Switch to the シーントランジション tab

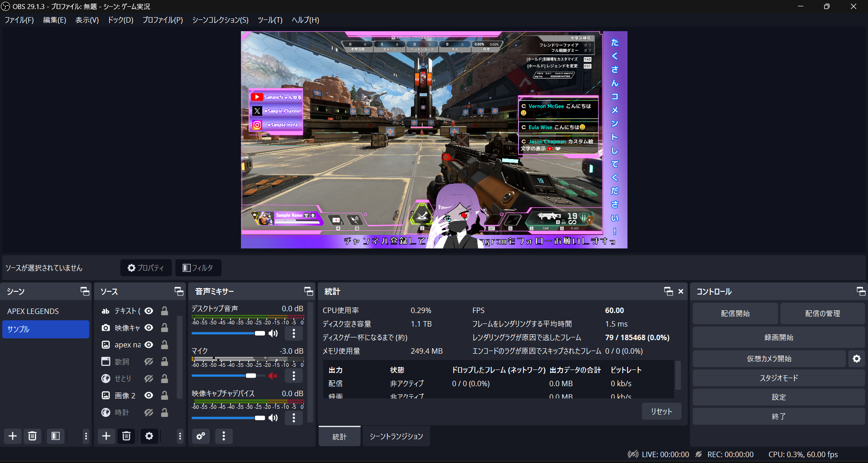[396, 436]
